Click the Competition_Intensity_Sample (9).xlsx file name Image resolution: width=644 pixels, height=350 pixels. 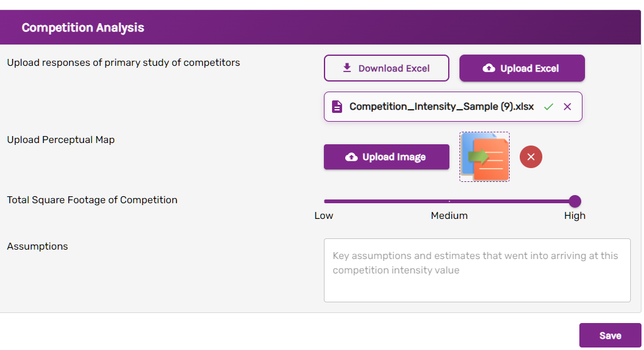[441, 107]
